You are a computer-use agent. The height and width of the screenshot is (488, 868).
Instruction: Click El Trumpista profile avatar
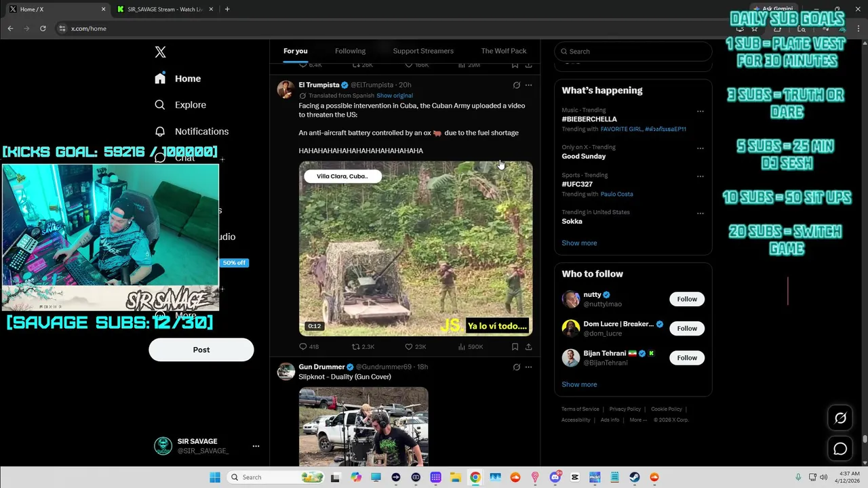click(285, 89)
